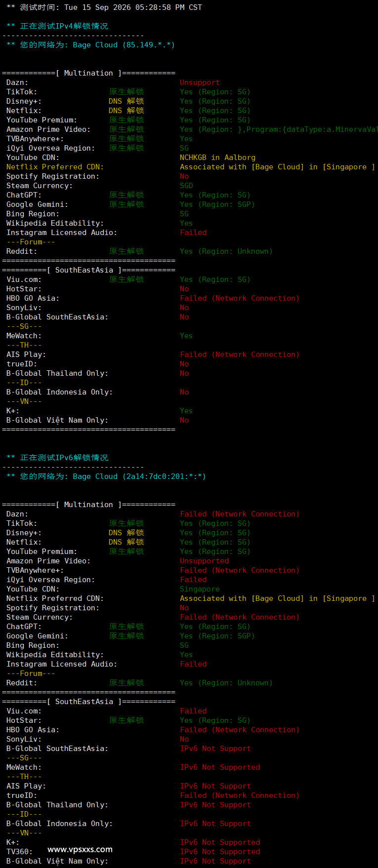
Task: Click the red 'No' beside trueID
Action: click(184, 364)
